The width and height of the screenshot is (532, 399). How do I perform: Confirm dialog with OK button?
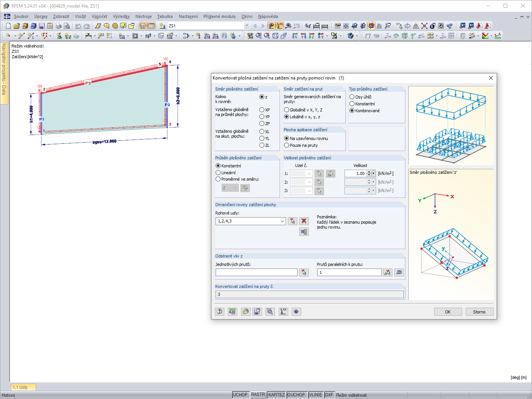(448, 312)
